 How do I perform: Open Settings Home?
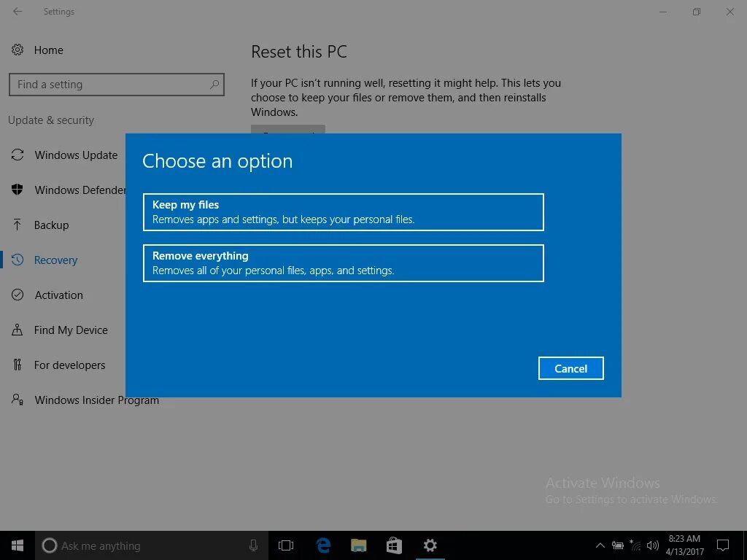(x=48, y=50)
